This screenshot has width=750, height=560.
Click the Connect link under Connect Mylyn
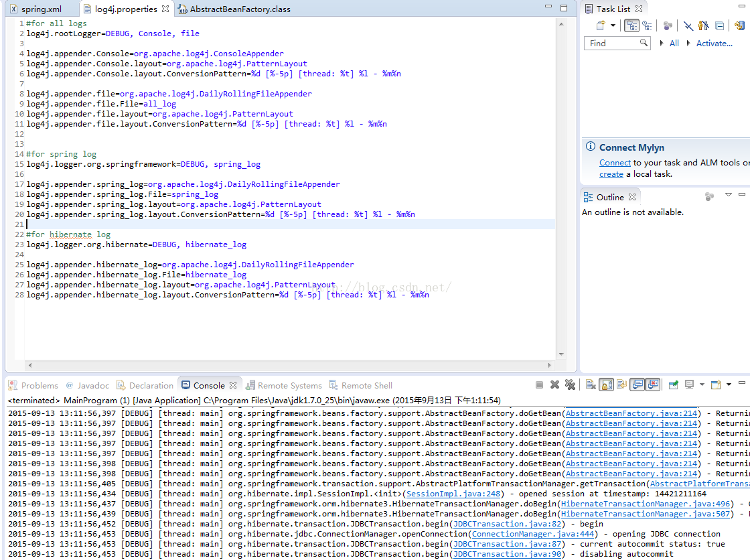[x=615, y=163]
